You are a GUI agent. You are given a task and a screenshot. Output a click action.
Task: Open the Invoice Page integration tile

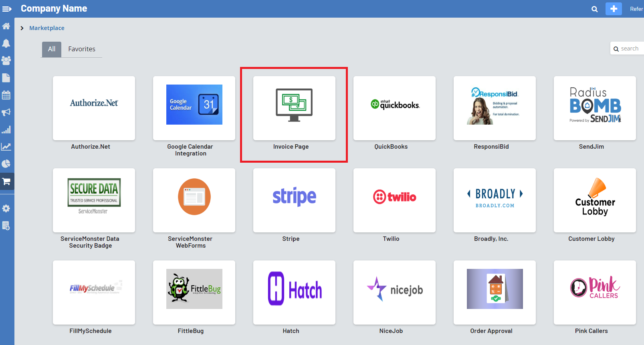coord(294,108)
